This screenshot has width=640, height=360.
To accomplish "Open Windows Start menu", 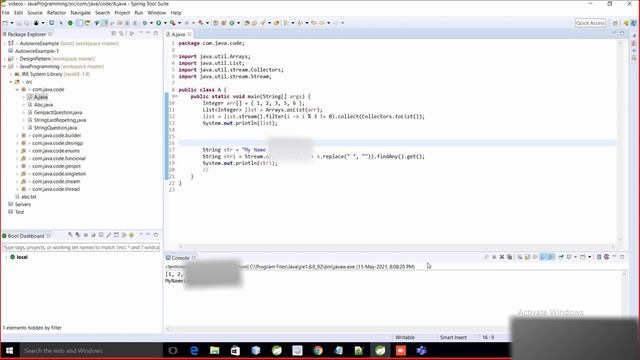I will pos(9,351).
